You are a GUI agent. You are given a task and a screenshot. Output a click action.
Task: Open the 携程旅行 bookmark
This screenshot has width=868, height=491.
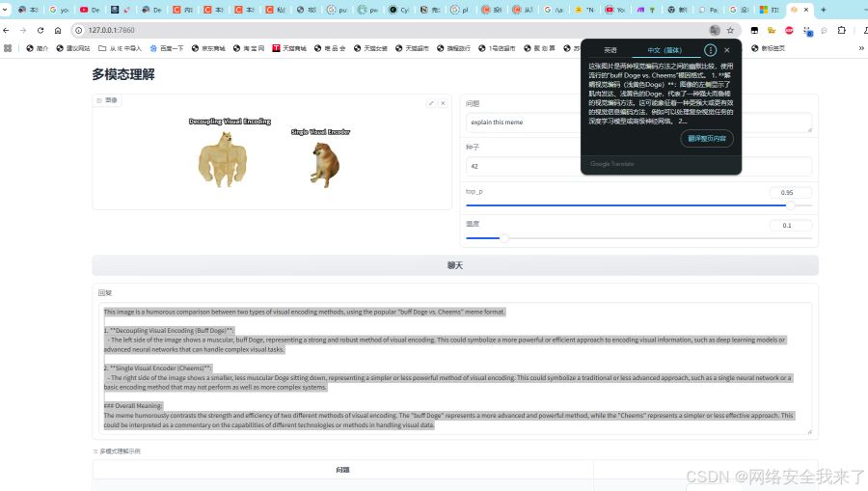tap(453, 48)
